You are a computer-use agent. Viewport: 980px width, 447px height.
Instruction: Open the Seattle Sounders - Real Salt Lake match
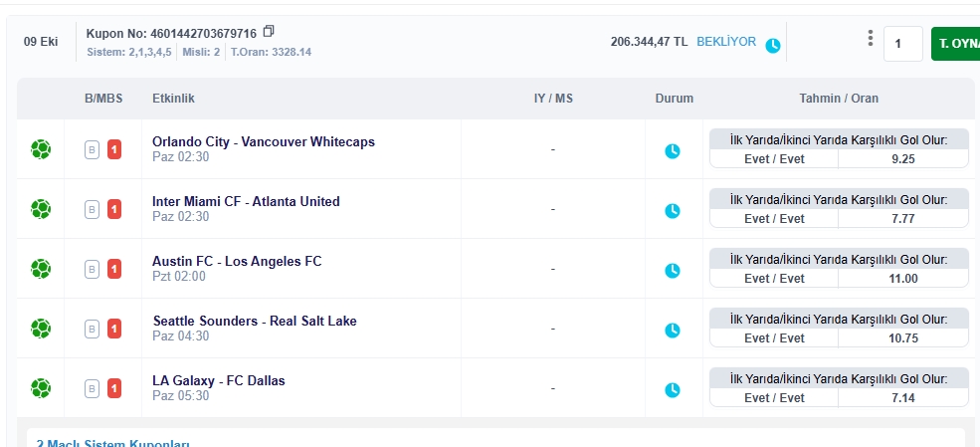pyautogui.click(x=254, y=321)
